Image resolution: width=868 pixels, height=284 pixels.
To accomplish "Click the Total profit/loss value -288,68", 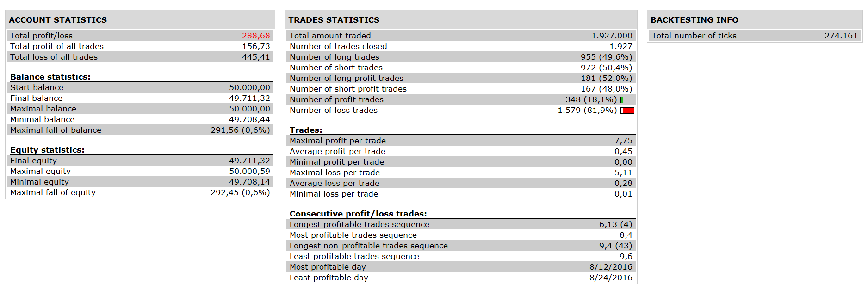I will (x=254, y=36).
